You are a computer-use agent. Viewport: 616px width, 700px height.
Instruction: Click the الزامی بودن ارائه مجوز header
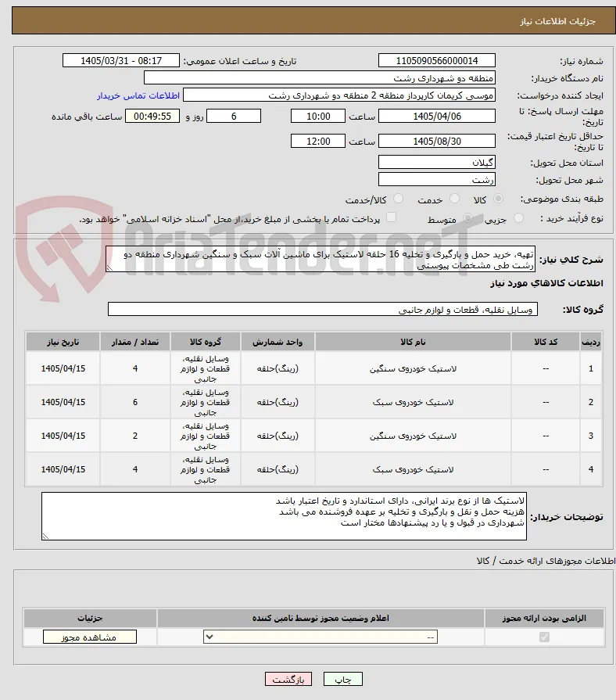coord(544,618)
